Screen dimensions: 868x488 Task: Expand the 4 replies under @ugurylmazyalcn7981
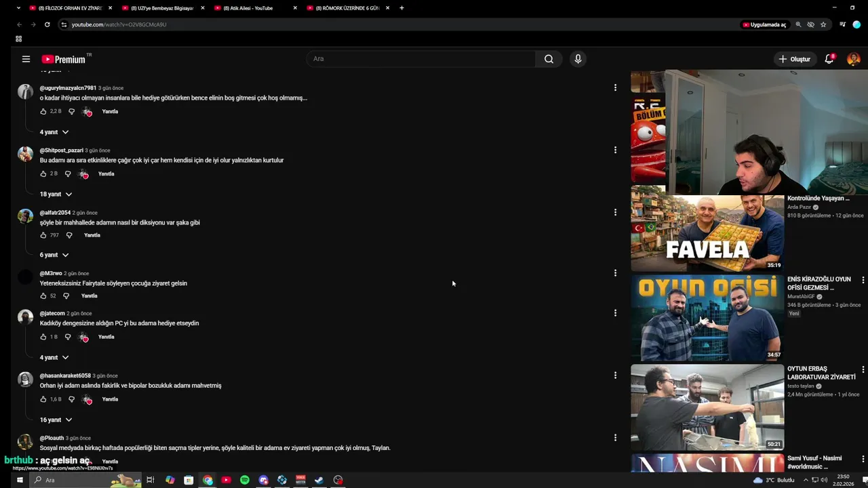tap(54, 132)
